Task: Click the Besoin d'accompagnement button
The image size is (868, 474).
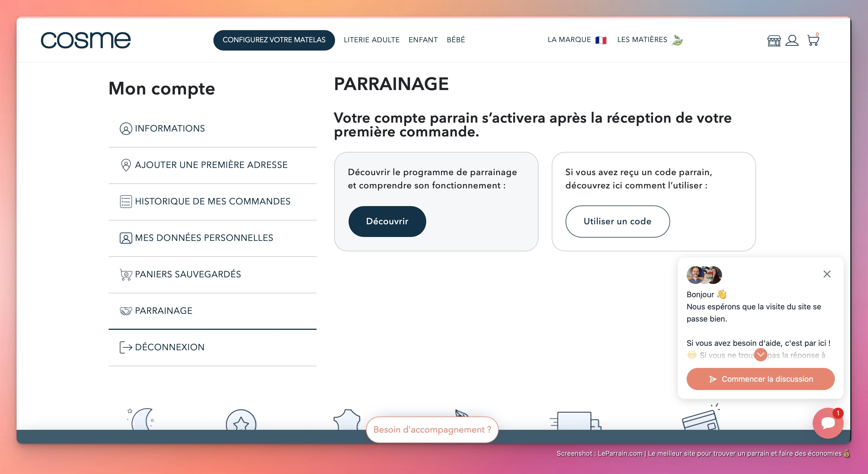Action: coord(432,430)
